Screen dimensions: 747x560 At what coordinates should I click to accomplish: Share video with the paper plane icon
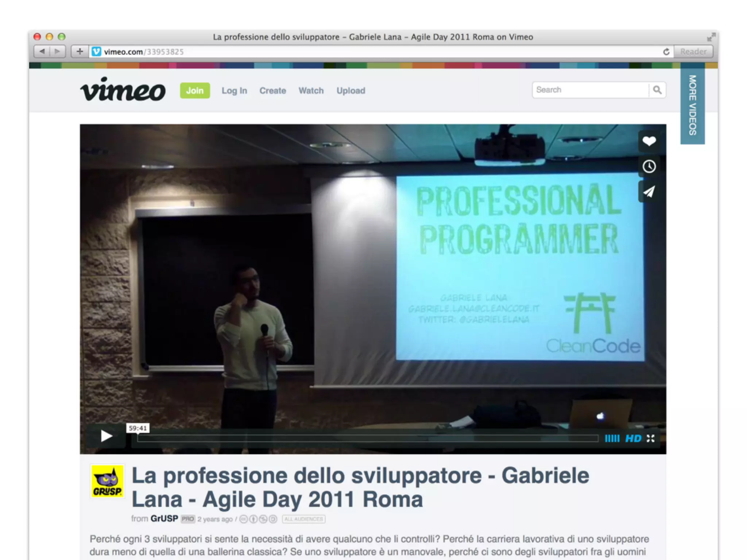(x=649, y=192)
